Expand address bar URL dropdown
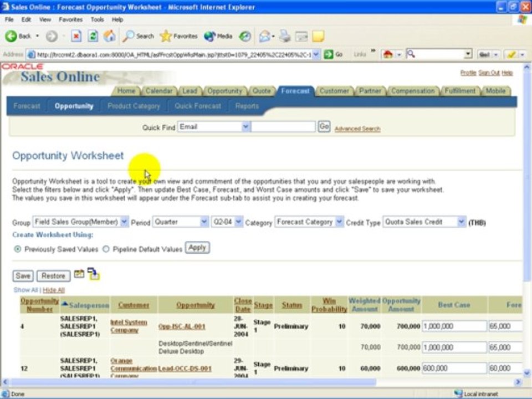The height and width of the screenshot is (399, 532). [316, 54]
